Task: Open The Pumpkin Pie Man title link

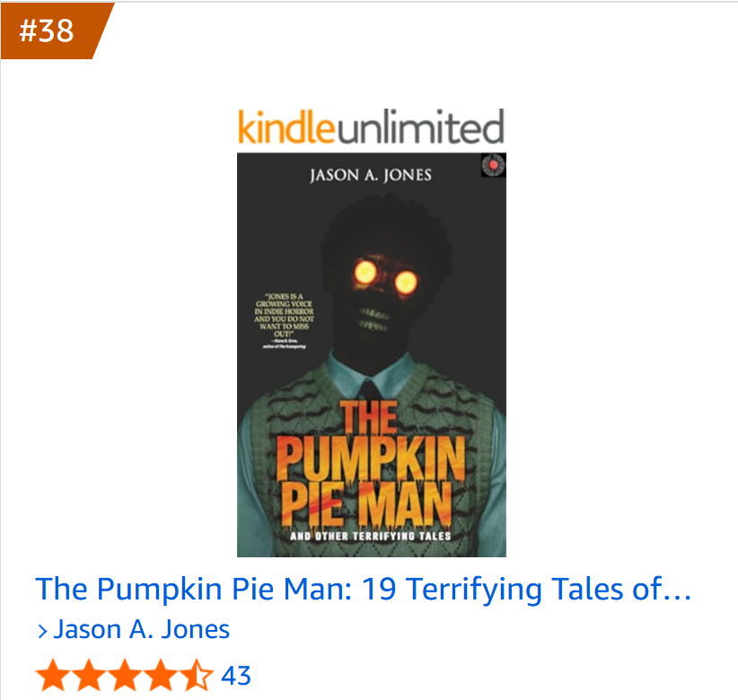Action: click(x=364, y=589)
